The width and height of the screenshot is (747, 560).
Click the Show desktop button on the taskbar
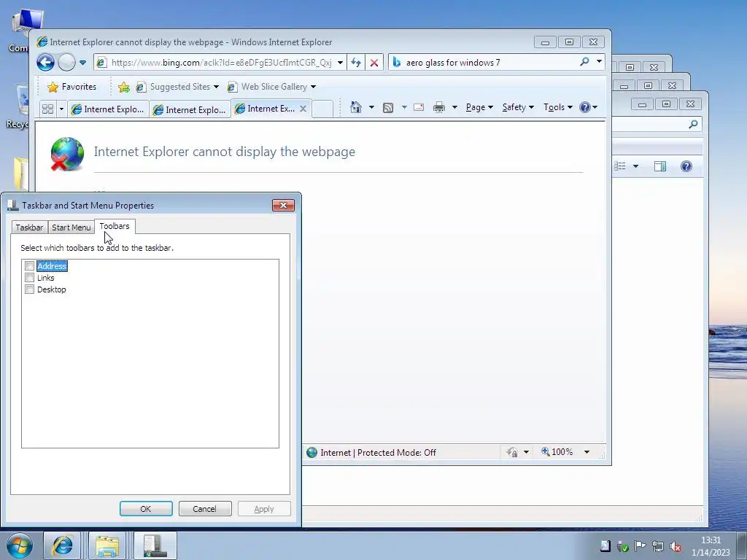[742, 545]
